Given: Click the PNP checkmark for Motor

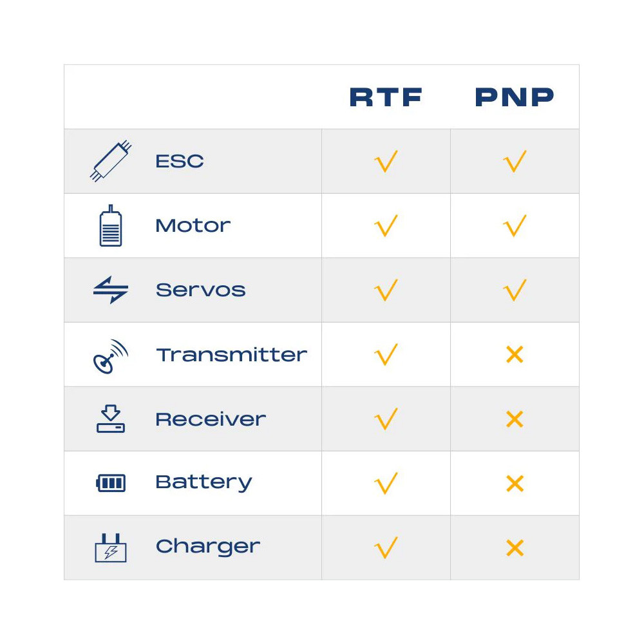Looking at the screenshot, I should (x=515, y=226).
